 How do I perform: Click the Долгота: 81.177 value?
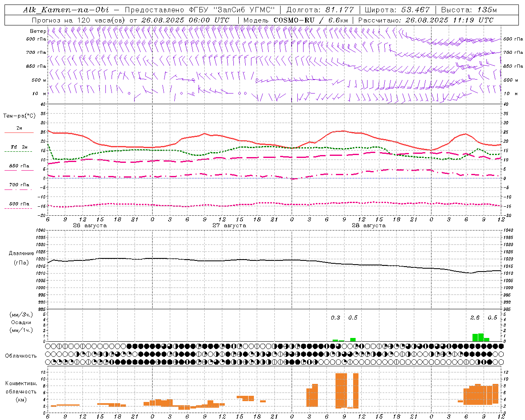tap(320, 10)
